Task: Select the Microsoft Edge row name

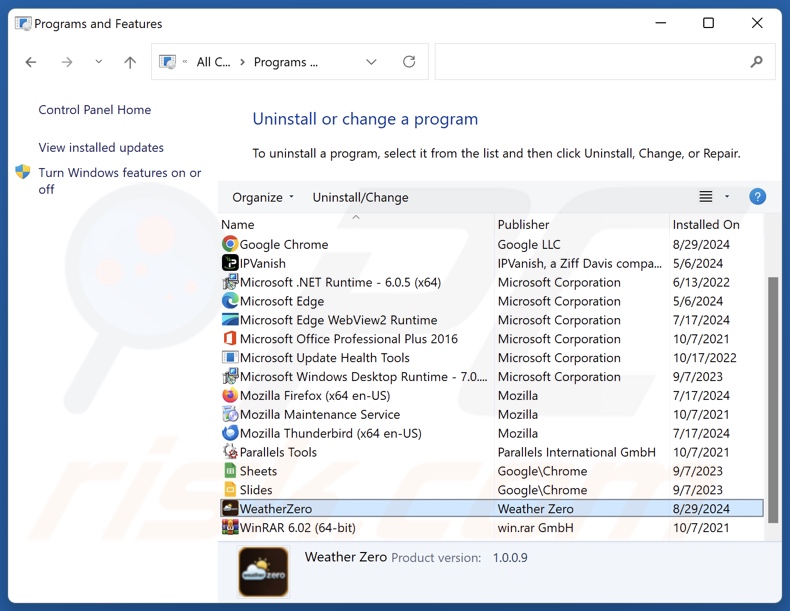Action: click(x=282, y=301)
